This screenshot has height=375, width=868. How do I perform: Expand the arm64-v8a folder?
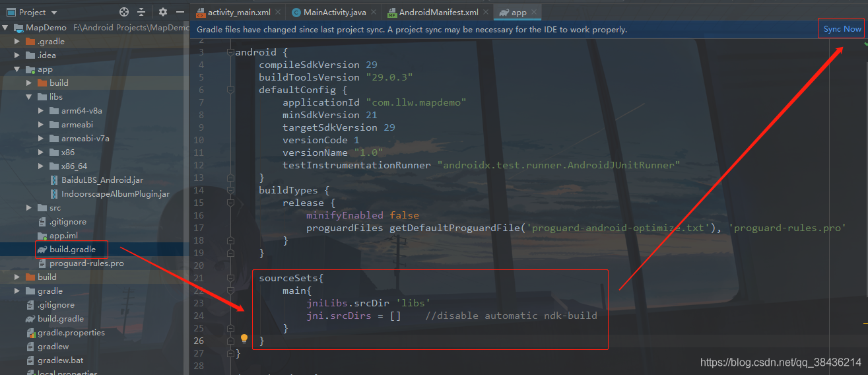click(41, 111)
